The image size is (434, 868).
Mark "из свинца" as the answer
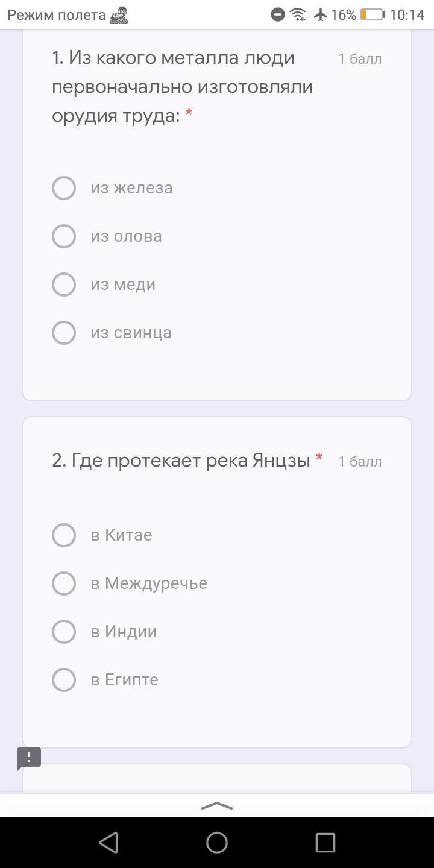pos(64,333)
